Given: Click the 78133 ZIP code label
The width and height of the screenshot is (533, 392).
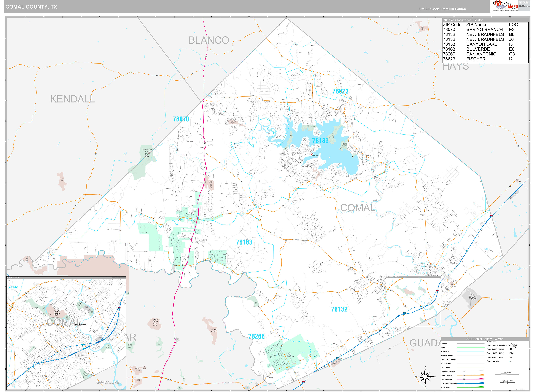Looking at the screenshot, I should (x=320, y=141).
